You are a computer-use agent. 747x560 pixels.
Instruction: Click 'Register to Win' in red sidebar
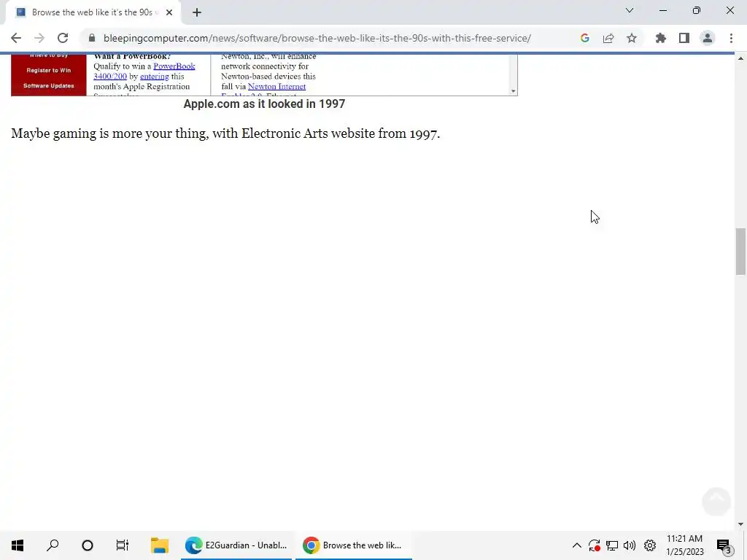(x=49, y=71)
